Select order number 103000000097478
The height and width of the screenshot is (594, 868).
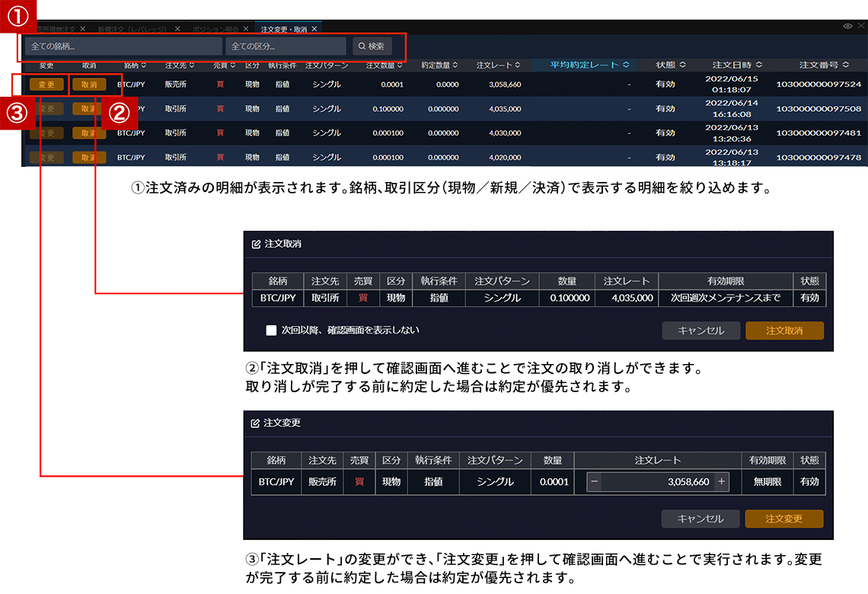click(819, 157)
